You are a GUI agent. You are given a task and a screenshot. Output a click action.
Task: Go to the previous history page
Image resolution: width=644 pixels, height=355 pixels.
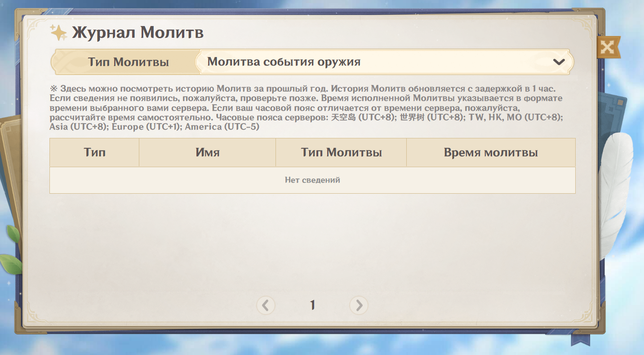pyautogui.click(x=266, y=306)
